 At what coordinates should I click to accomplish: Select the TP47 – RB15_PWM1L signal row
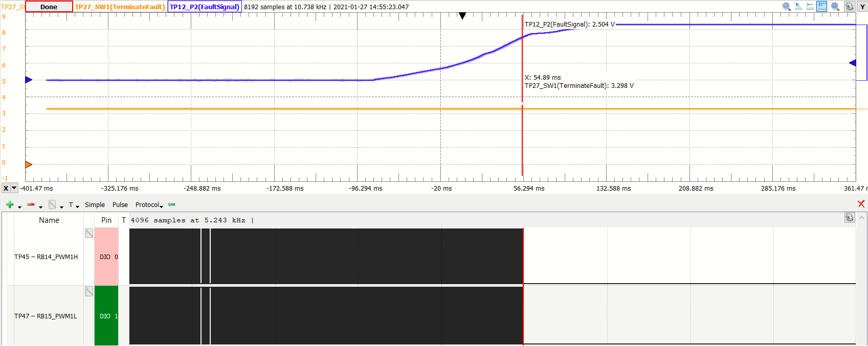click(x=46, y=316)
